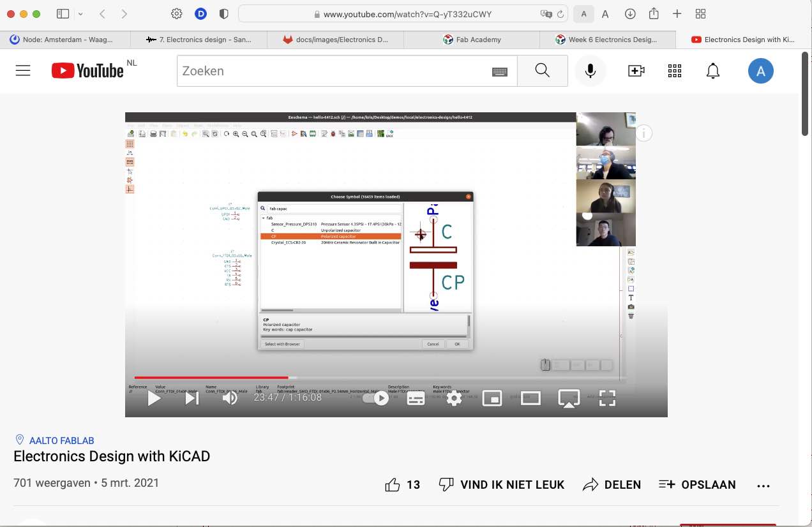Viewport: 812px width, 527px height.
Task: Go forward in Safari history
Action: [x=124, y=14]
